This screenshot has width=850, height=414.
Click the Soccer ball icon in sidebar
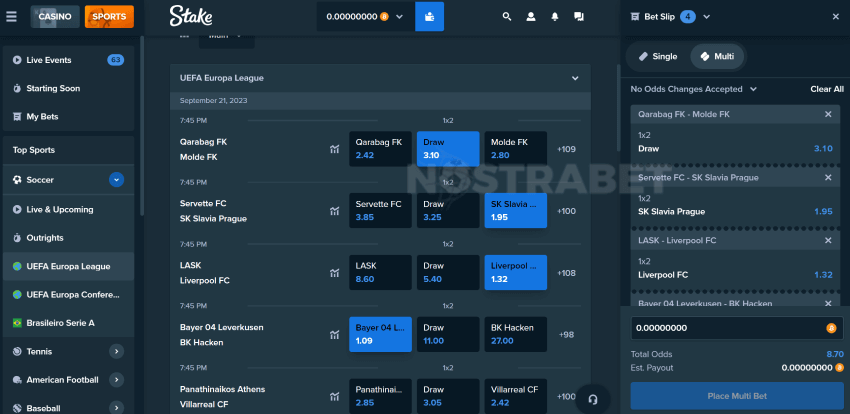point(17,179)
